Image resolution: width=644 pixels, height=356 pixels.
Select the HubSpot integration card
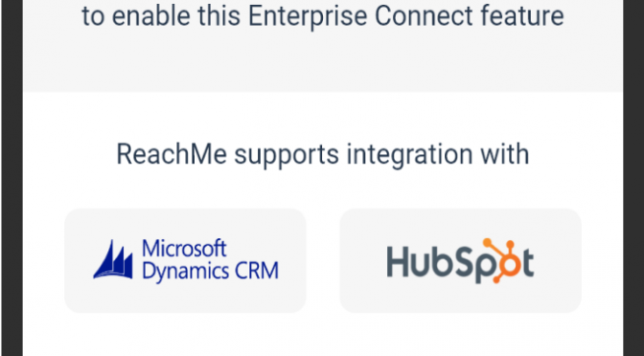coord(460,260)
